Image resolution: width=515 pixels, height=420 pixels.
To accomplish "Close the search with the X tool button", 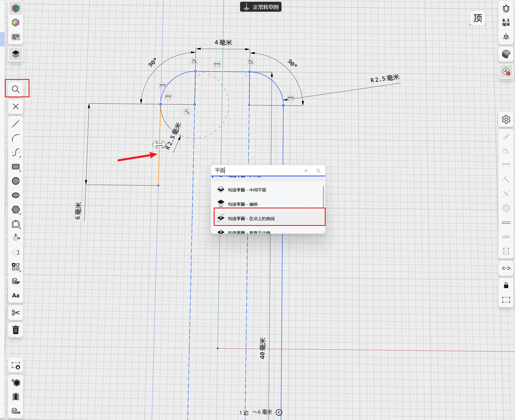I will (x=16, y=107).
